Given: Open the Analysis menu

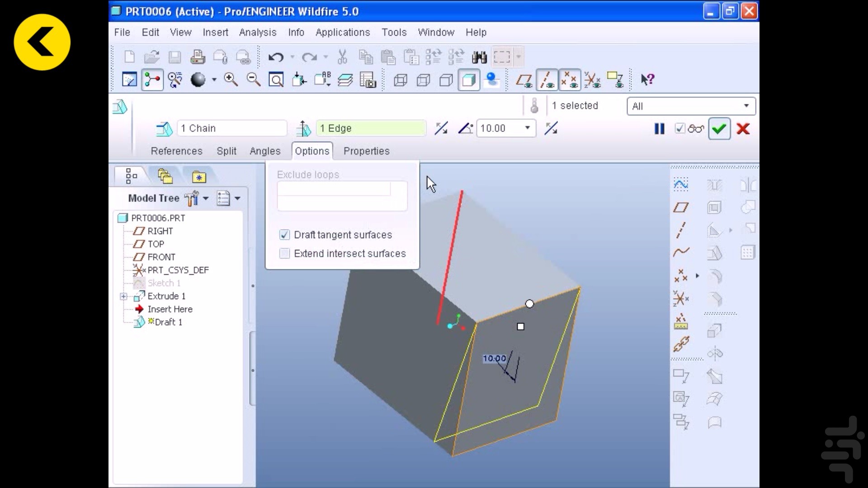Looking at the screenshot, I should click(258, 33).
